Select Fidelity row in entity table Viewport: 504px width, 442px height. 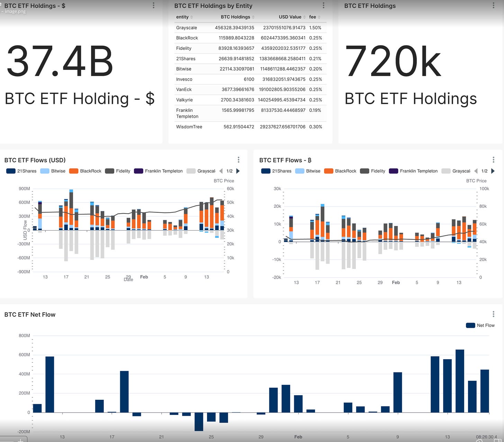tap(250, 48)
